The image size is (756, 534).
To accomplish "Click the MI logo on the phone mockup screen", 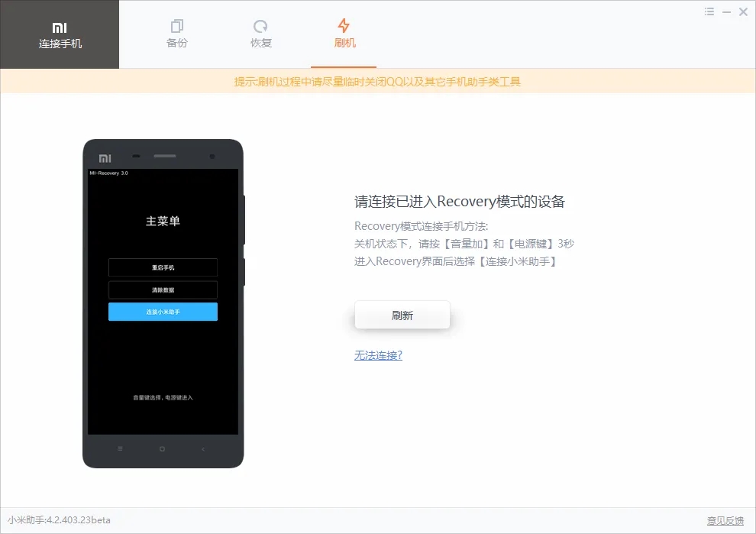I will pos(105,156).
